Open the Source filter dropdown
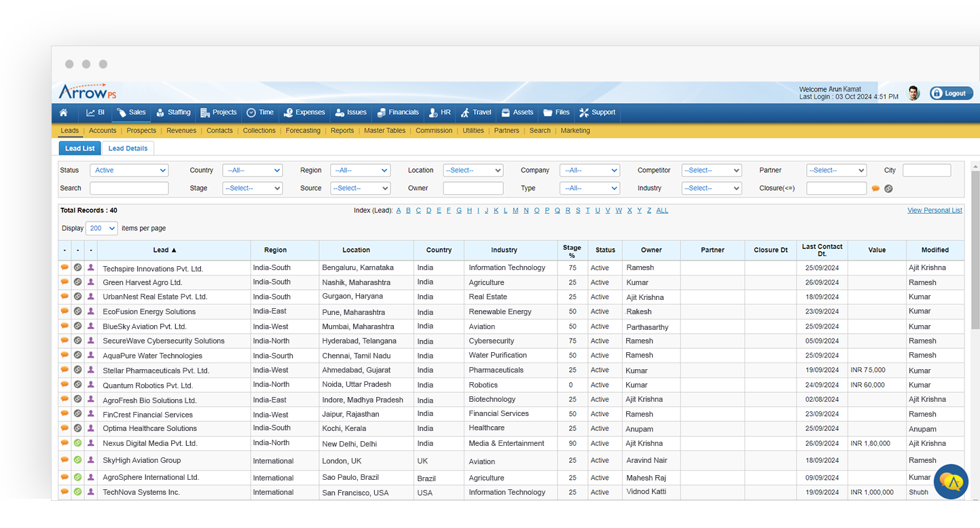 360,188
